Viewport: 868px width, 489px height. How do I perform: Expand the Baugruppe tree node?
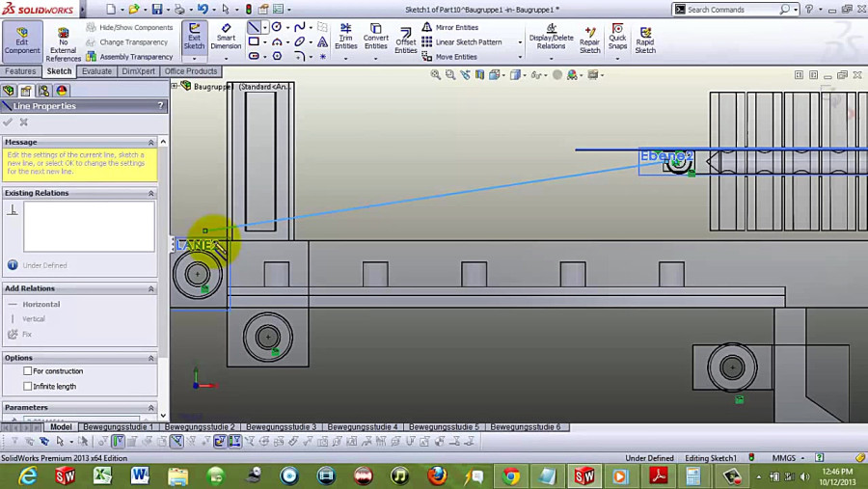coord(175,86)
